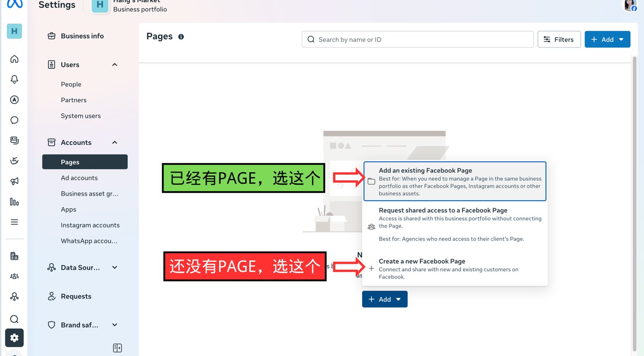This screenshot has height=356, width=644.
Task: Open the profile avatar at top right
Action: tap(630, 5)
